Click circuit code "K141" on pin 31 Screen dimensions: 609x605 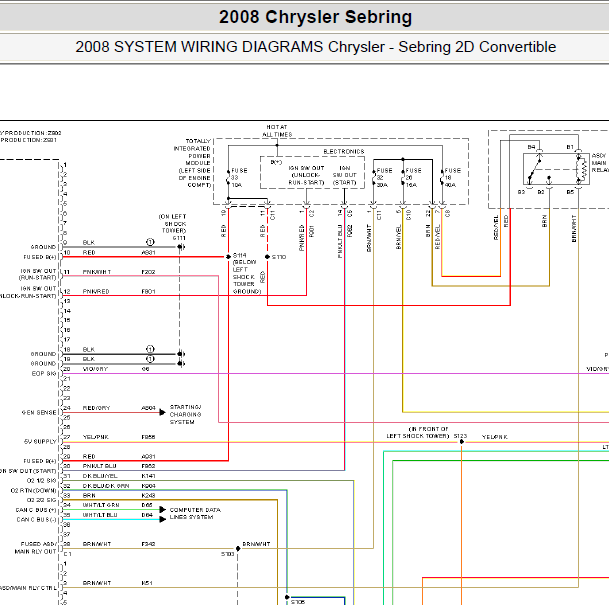[148, 476]
